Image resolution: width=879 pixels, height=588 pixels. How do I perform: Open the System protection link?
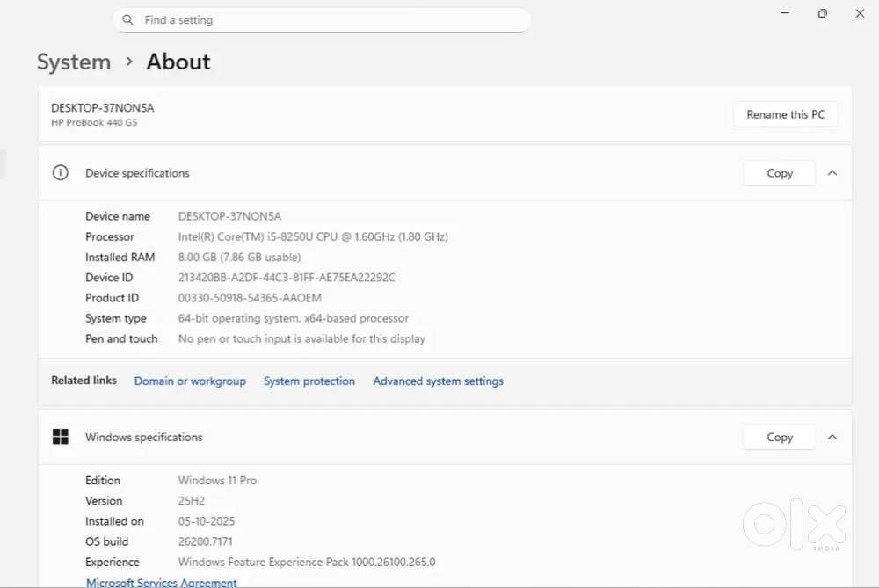tap(309, 381)
